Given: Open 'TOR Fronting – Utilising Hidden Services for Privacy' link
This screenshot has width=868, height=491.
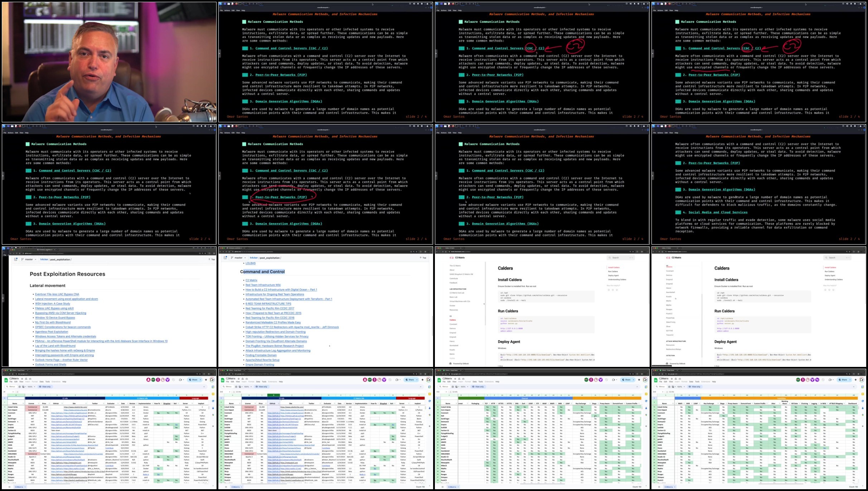Looking at the screenshot, I should point(277,337).
